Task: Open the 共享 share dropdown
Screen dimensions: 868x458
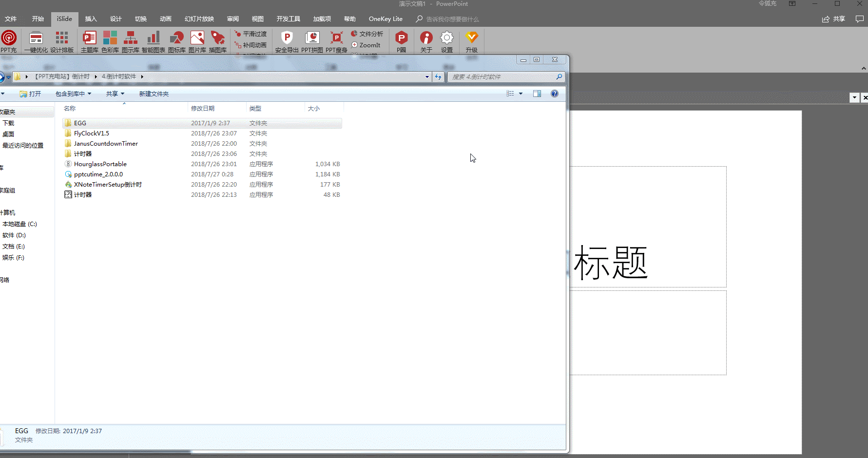Action: (115, 94)
